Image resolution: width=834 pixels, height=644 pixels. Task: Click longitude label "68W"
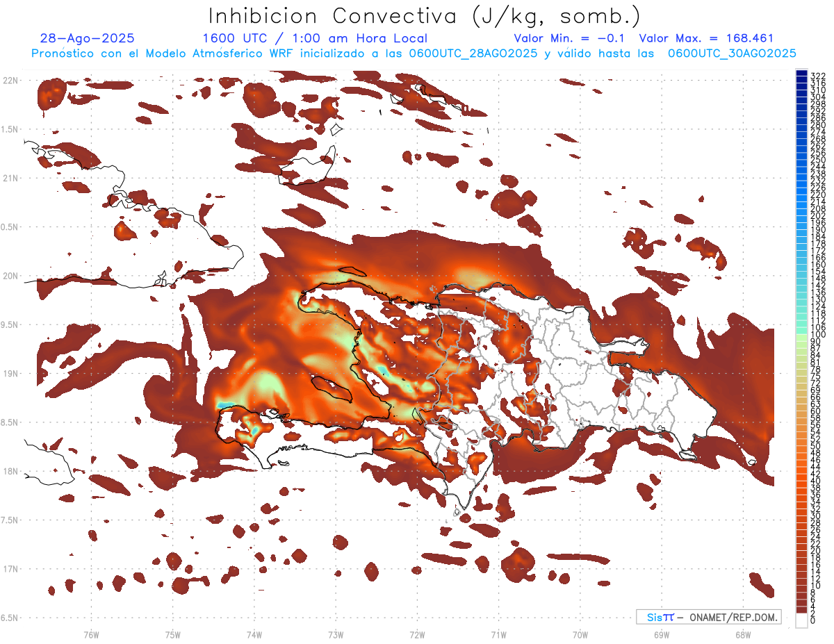pos(743,634)
